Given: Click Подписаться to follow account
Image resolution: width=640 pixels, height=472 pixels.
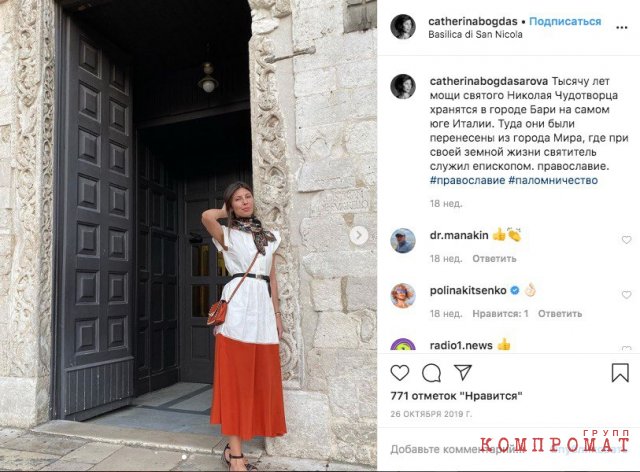Looking at the screenshot, I should coord(565,21).
